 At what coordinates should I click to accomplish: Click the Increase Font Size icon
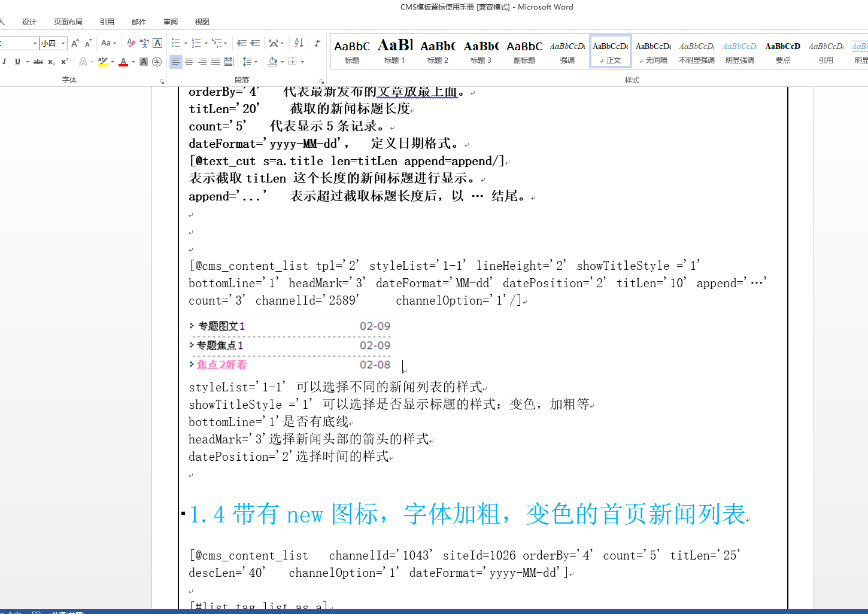pos(75,43)
